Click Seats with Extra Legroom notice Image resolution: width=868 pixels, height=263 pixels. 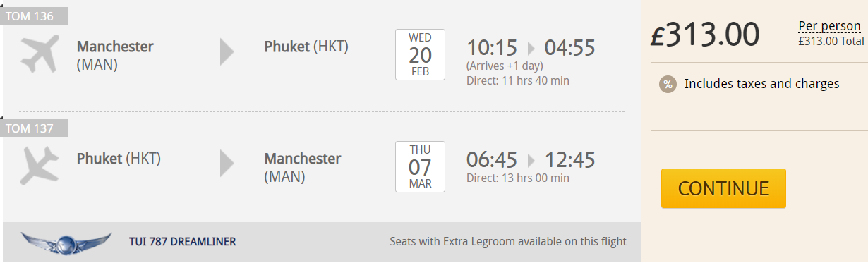508,242
